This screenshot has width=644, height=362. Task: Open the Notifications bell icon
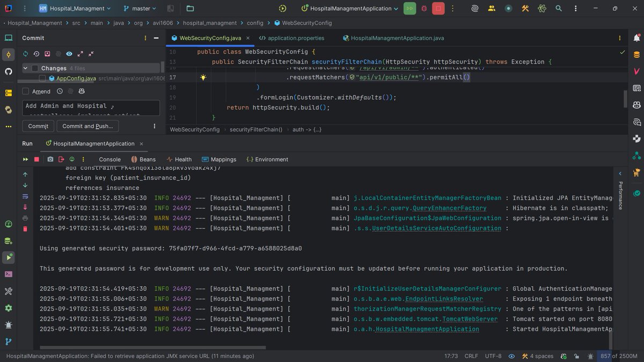636,38
